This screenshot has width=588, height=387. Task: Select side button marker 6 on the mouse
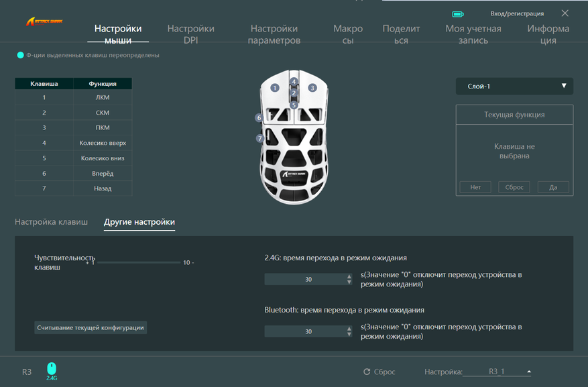click(x=259, y=118)
